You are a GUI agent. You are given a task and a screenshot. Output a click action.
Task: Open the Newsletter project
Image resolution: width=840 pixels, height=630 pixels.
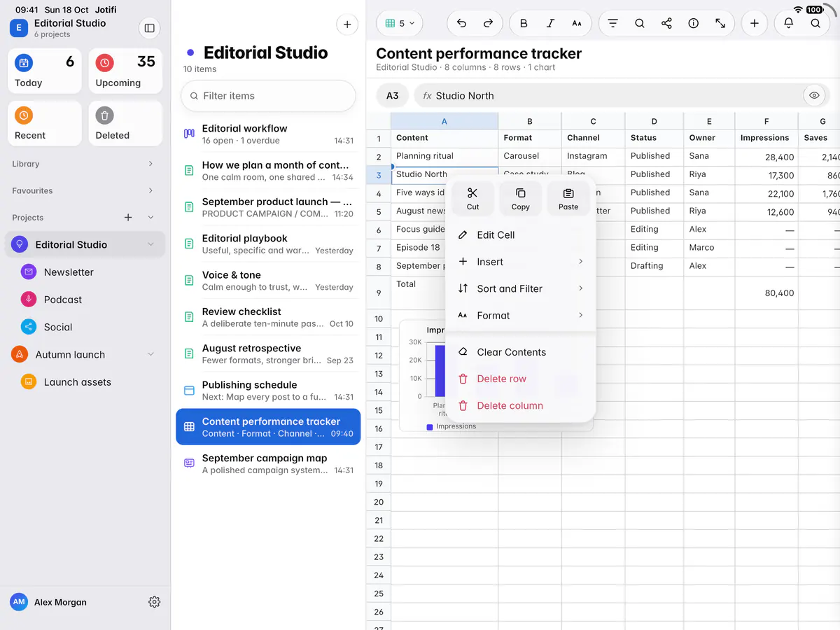click(85, 272)
